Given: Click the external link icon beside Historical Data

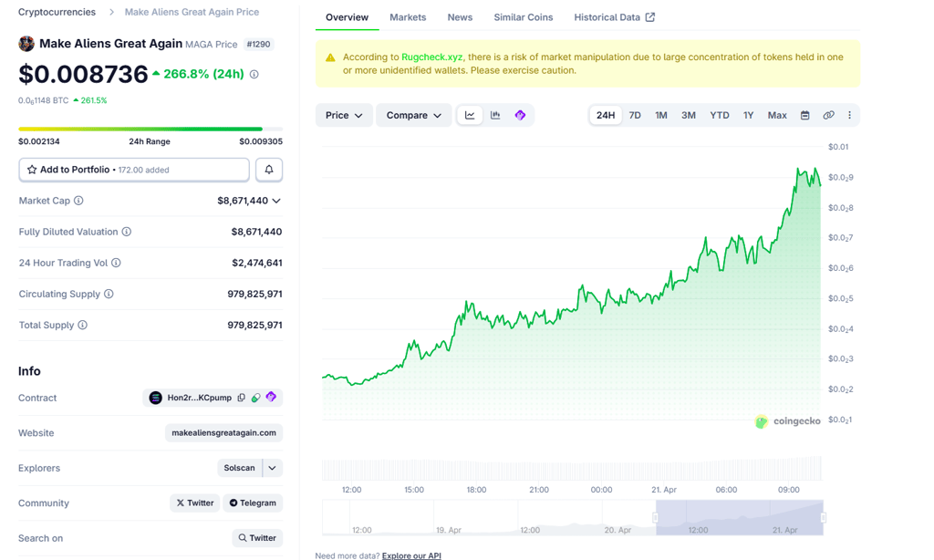Looking at the screenshot, I should click(649, 17).
